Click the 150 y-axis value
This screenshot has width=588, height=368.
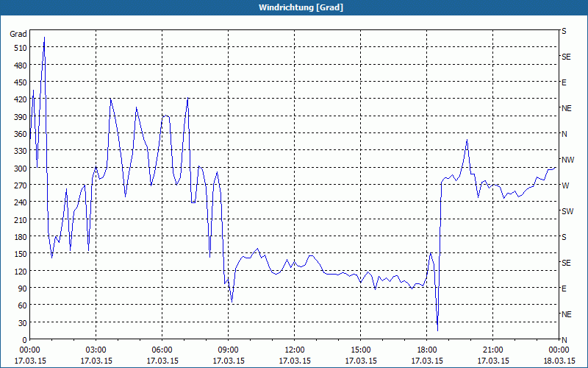tap(21, 254)
